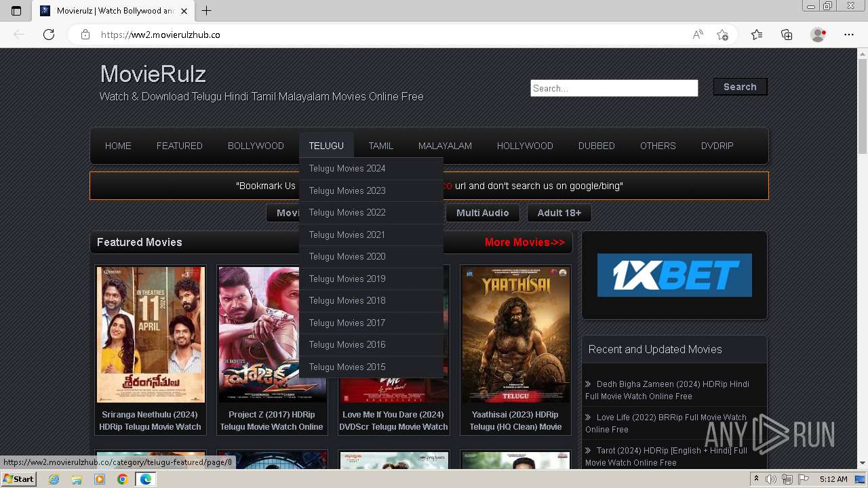
Task: Open Dedh Bigha Zameen (2024) recent link
Action: pyautogui.click(x=667, y=390)
